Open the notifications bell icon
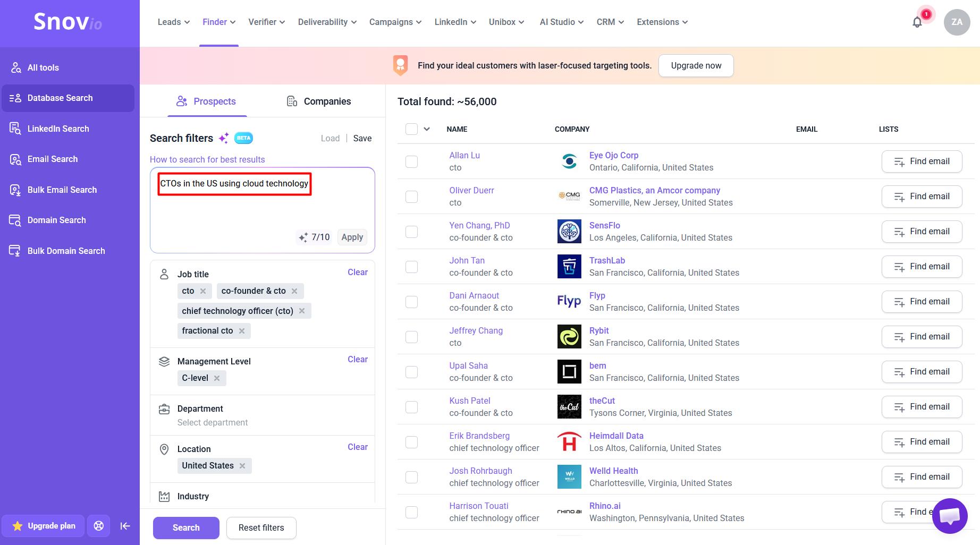The height and width of the screenshot is (545, 980). point(917,22)
